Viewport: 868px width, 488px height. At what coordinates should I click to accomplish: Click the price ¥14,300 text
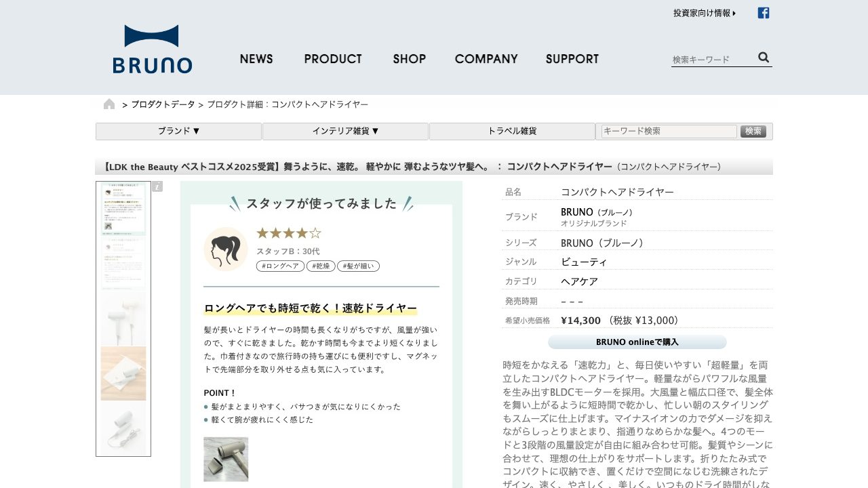click(580, 321)
